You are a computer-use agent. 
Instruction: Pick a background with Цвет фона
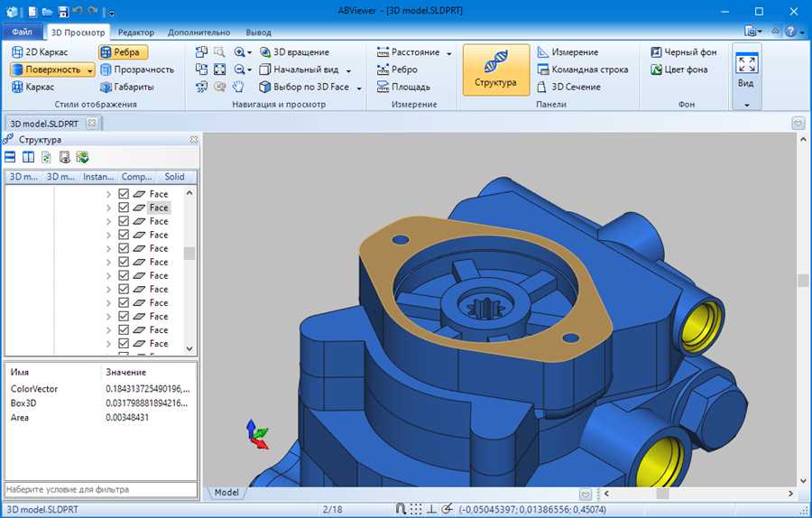point(678,69)
